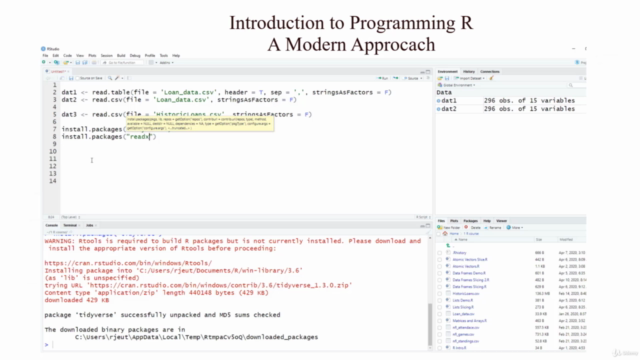Clear the environment with the broom icon
This screenshot has height=360, width=640.
tap(491, 78)
